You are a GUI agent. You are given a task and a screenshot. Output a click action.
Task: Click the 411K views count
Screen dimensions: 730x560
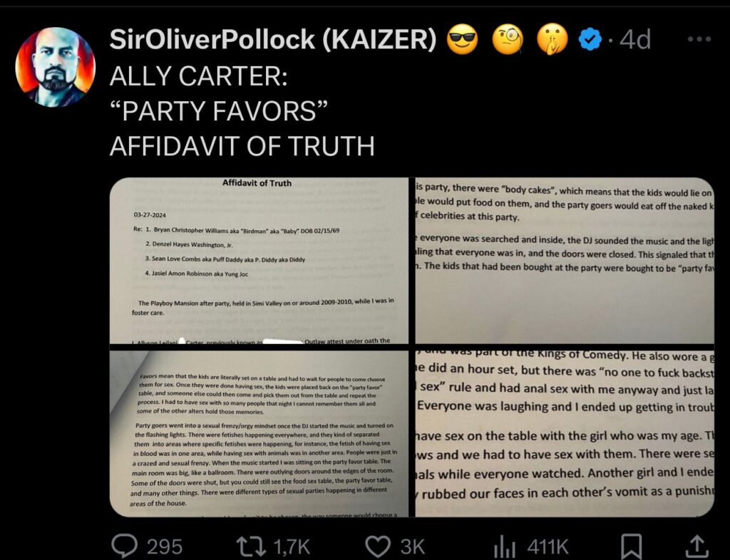pos(548,546)
